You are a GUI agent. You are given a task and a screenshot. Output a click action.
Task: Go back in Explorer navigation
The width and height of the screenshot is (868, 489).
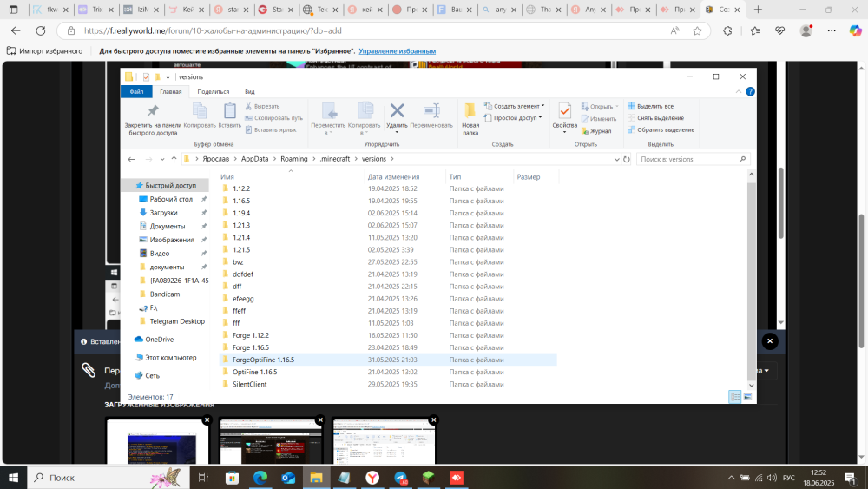(131, 160)
